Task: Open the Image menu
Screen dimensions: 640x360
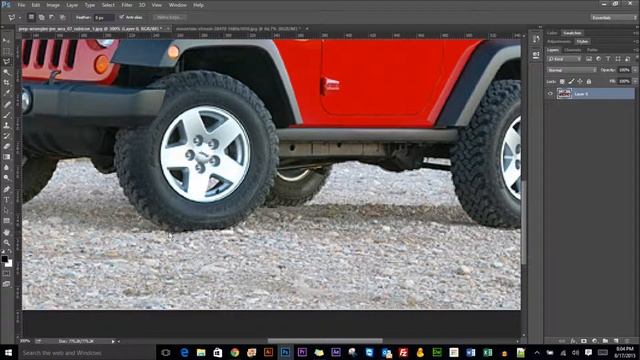Action: click(x=53, y=5)
